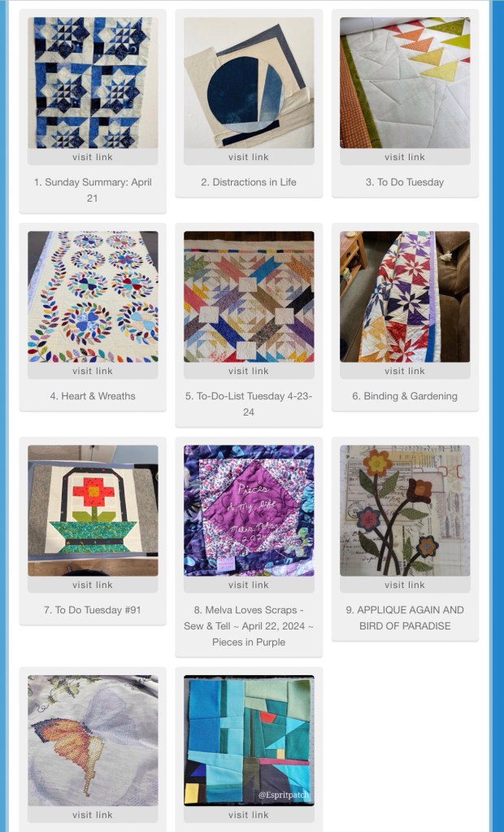This screenshot has height=832, width=504.
Task: Open the scrappy pineapple block quilt thumbnail
Action: click(249, 297)
